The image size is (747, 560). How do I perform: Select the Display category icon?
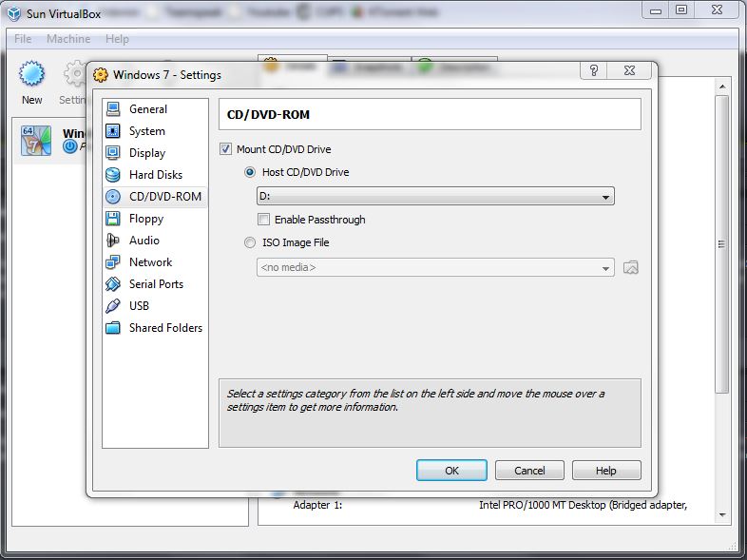coord(113,153)
